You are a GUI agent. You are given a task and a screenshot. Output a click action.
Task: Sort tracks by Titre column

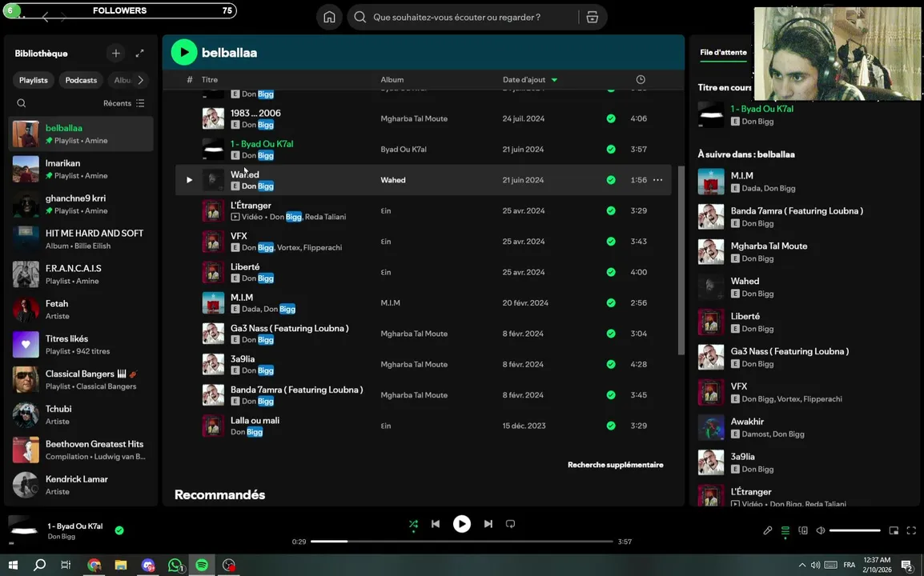[x=209, y=79]
